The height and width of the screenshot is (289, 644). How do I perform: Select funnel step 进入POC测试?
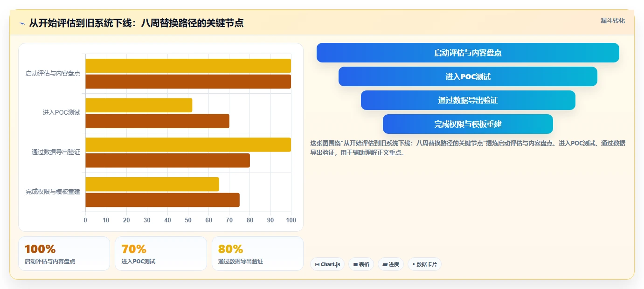468,76
